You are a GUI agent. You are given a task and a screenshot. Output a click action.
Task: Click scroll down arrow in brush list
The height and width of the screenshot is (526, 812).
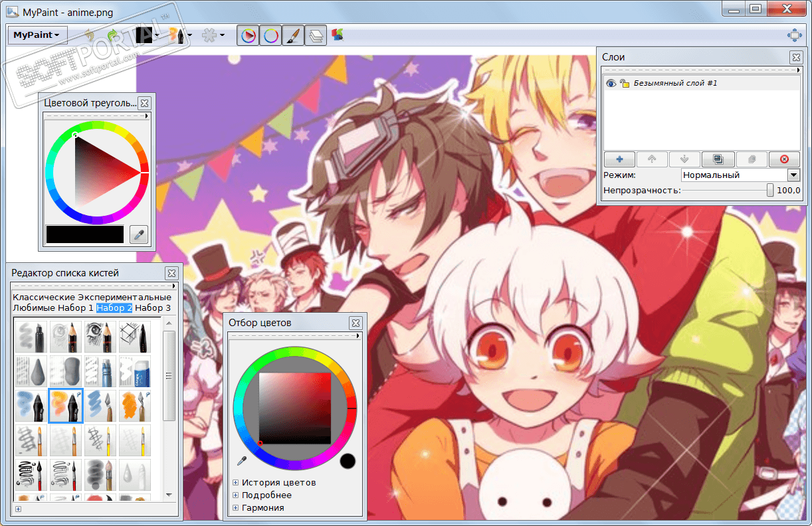coord(169,495)
